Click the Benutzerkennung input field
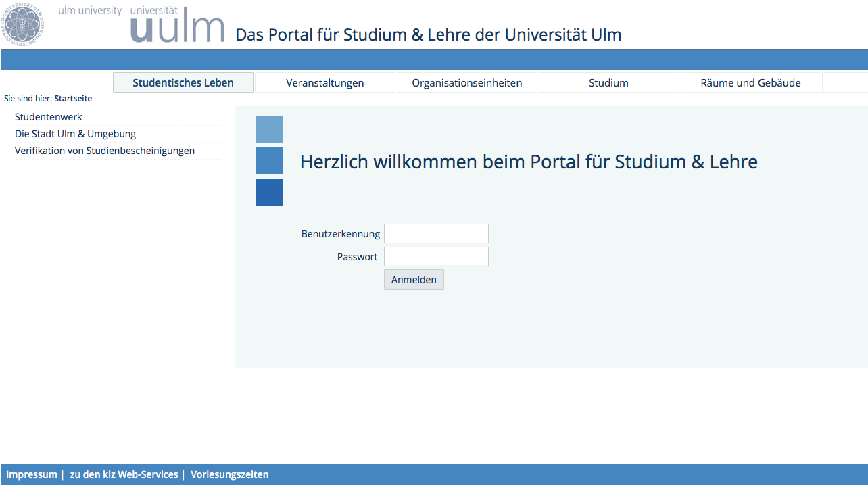 (x=435, y=233)
